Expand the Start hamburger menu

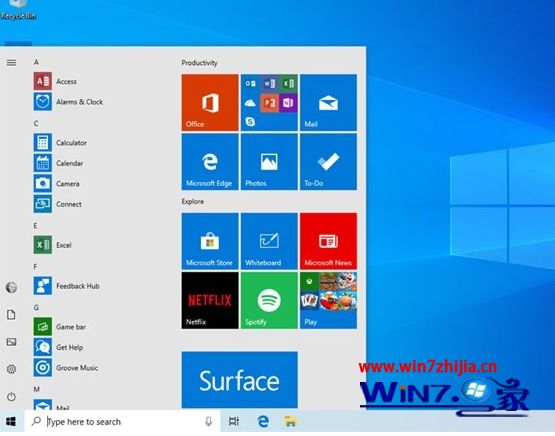click(x=11, y=63)
